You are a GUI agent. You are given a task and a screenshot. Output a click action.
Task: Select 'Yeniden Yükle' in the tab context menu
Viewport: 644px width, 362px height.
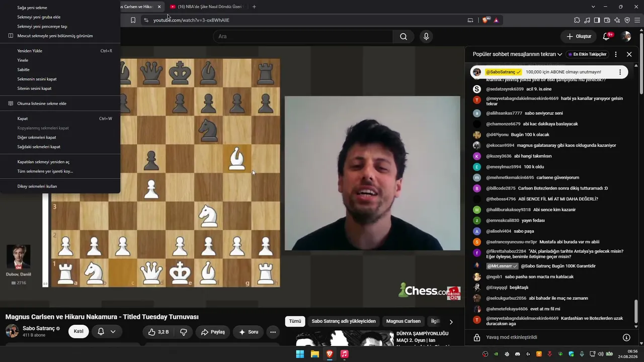[x=60, y=51]
